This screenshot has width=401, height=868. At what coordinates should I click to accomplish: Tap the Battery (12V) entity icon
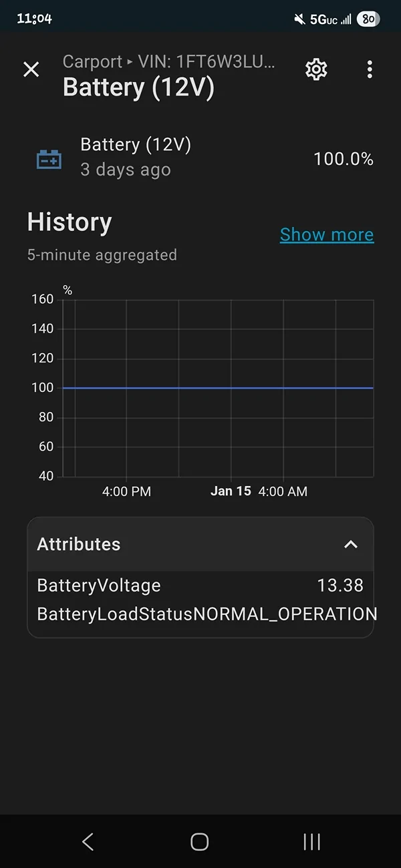pyautogui.click(x=47, y=158)
